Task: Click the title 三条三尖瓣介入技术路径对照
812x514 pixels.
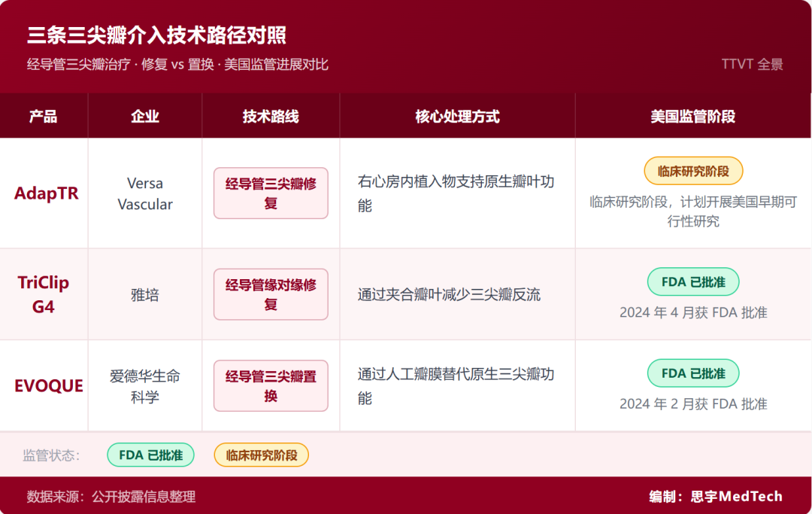Action: tap(156, 35)
